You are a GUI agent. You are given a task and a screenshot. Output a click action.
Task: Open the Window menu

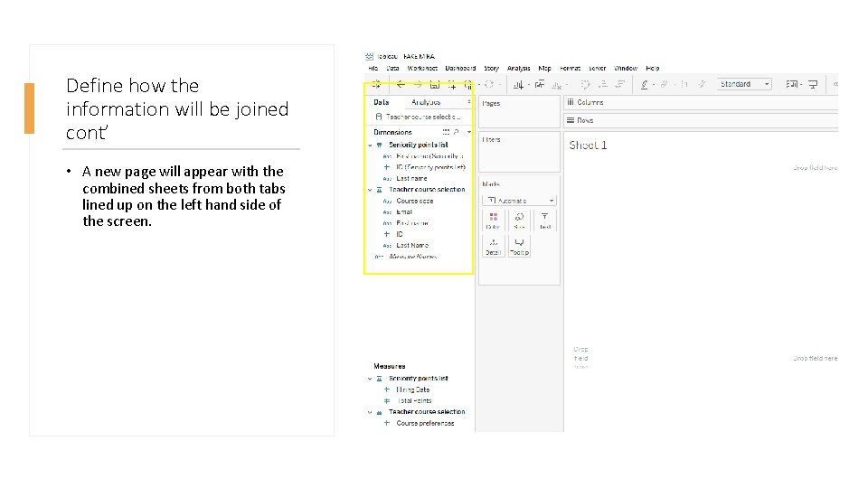pyautogui.click(x=626, y=69)
